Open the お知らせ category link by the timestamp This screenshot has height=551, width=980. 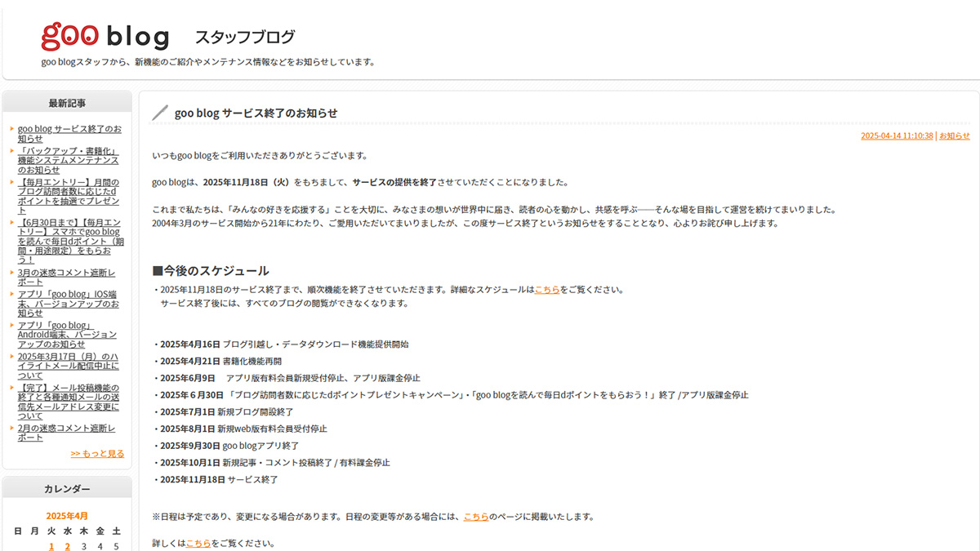tap(954, 136)
